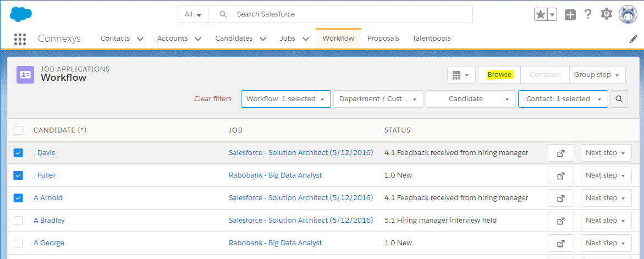This screenshot has width=644, height=259.
Task: Sort by the CANDIDATE (*) column header
Action: pos(60,130)
